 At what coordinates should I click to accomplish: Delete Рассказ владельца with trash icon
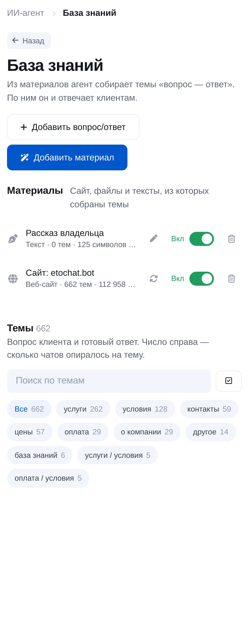tap(231, 239)
